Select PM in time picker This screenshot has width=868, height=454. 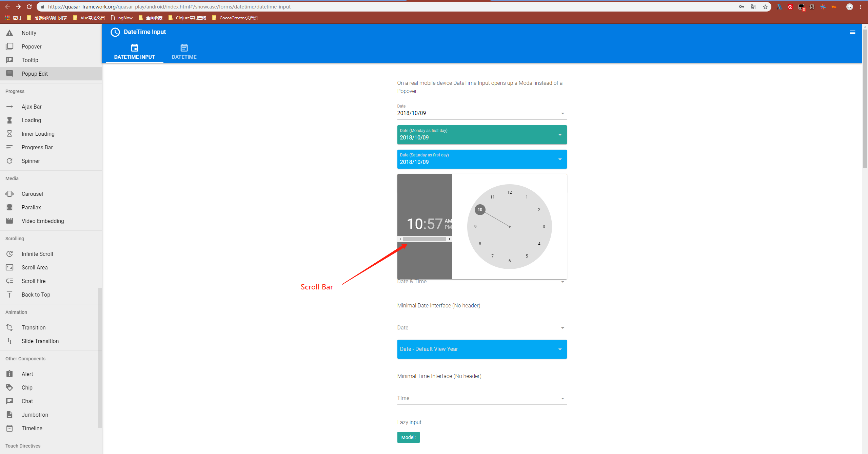click(x=448, y=227)
